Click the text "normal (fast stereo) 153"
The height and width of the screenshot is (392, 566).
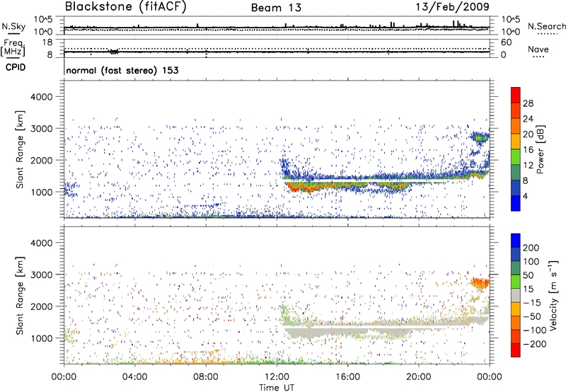tap(122, 70)
